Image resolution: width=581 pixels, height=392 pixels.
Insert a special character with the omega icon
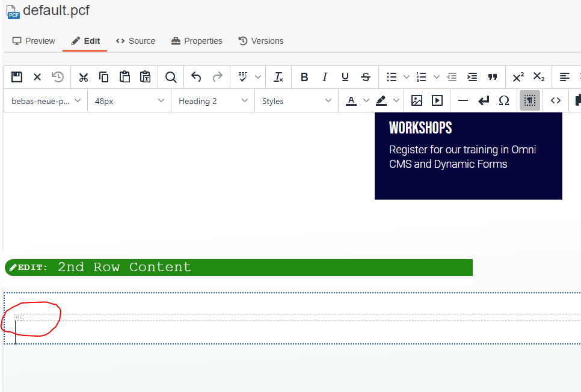click(x=504, y=100)
